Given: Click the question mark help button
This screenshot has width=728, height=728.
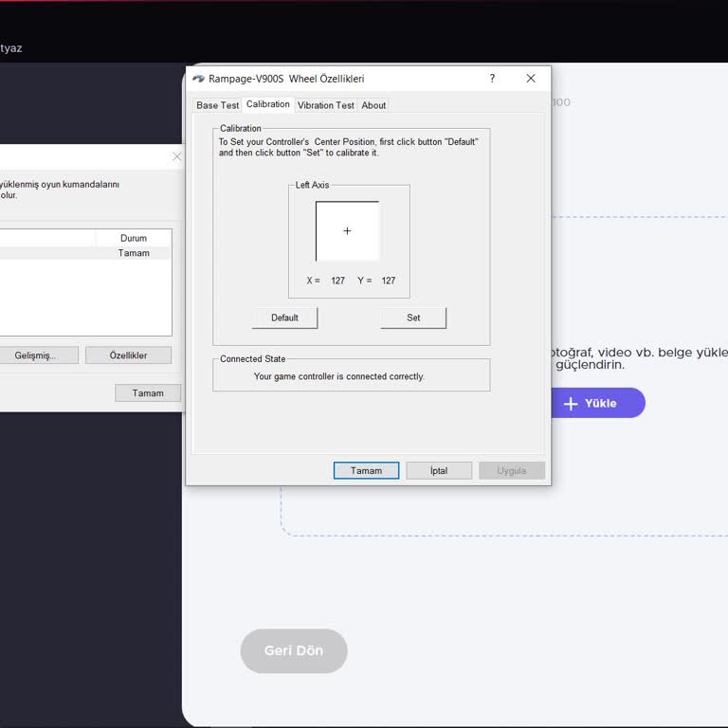Looking at the screenshot, I should click(x=492, y=79).
